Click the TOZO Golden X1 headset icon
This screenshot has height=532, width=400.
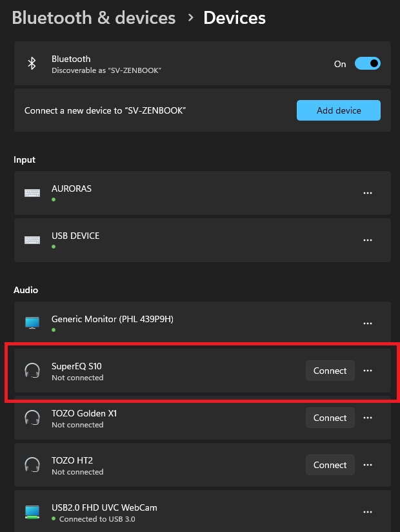[32, 418]
